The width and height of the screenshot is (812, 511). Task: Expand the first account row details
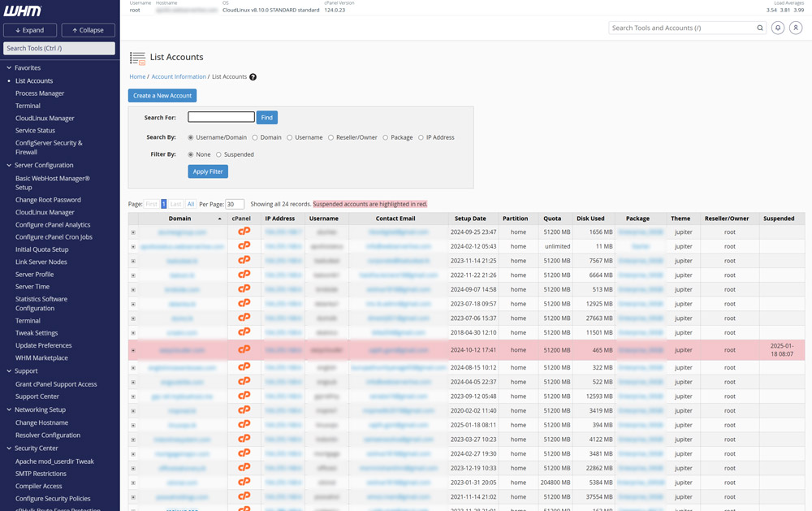pyautogui.click(x=133, y=232)
